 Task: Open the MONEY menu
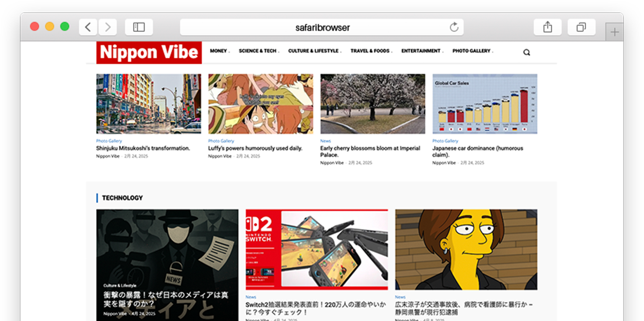218,51
